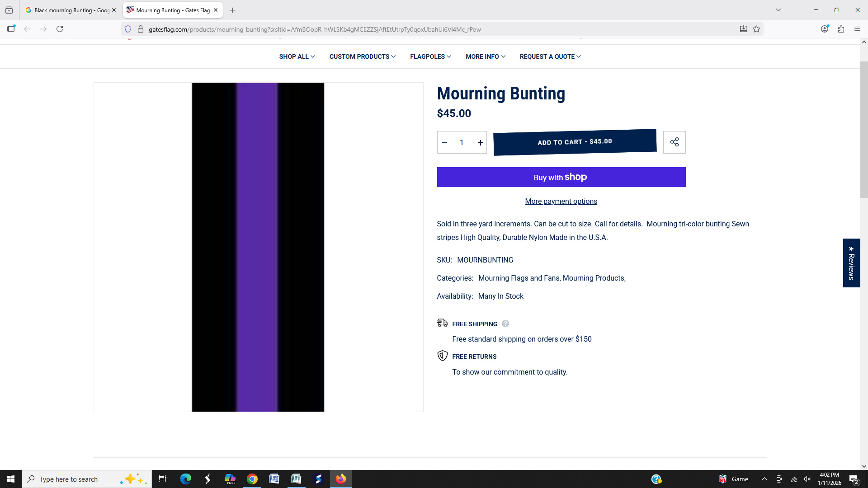Click the share product icon
The height and width of the screenshot is (488, 868).
click(674, 142)
